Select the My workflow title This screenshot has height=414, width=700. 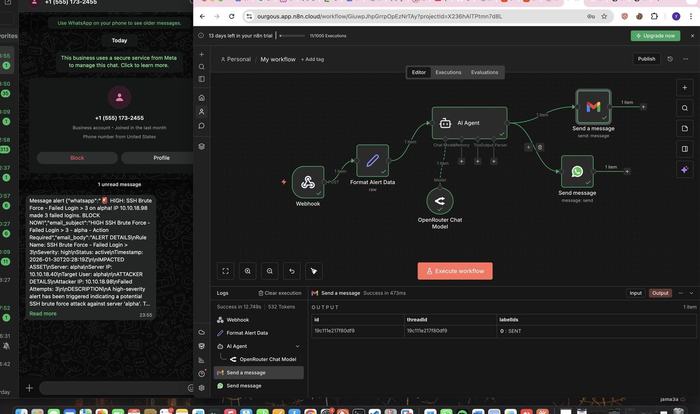pyautogui.click(x=278, y=59)
